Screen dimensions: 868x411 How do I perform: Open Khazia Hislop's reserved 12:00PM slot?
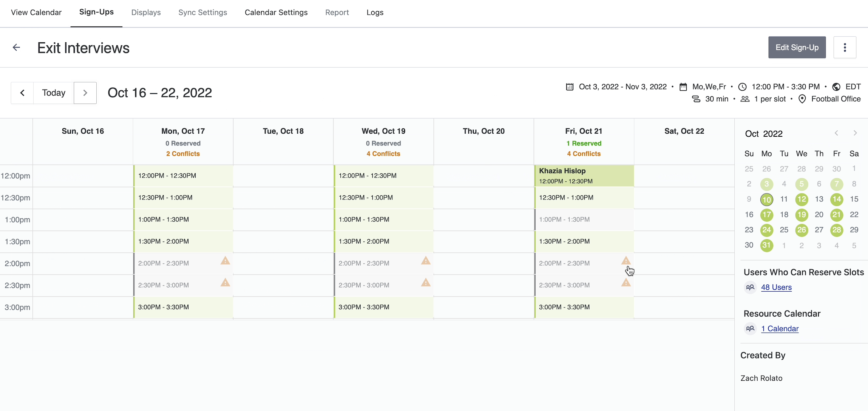pyautogui.click(x=584, y=176)
